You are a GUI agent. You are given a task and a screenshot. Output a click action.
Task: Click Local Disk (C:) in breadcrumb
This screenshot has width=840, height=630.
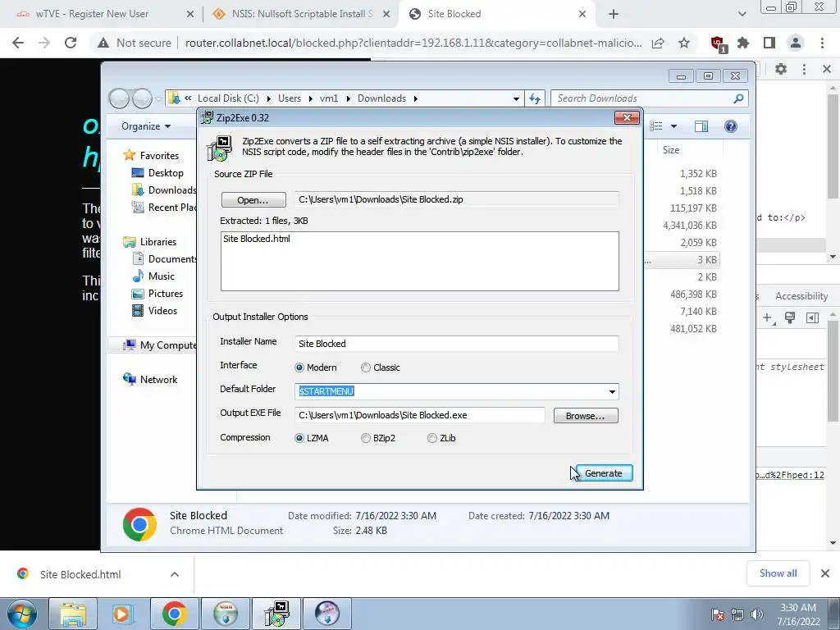(x=228, y=98)
